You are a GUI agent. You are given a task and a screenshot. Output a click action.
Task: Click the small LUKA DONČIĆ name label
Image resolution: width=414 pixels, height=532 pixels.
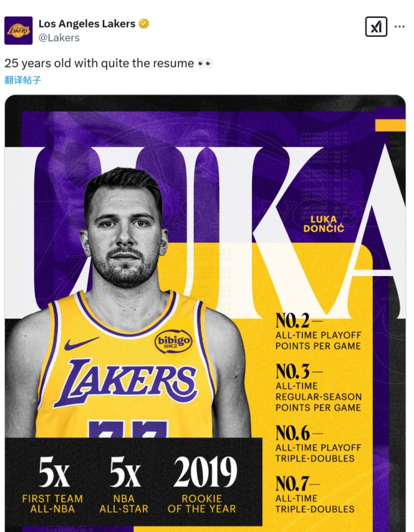(323, 224)
